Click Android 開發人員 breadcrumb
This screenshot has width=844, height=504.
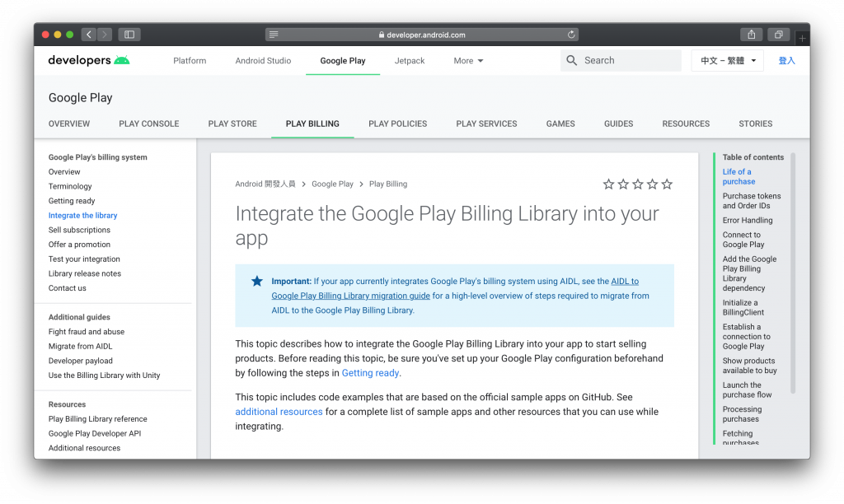point(265,184)
